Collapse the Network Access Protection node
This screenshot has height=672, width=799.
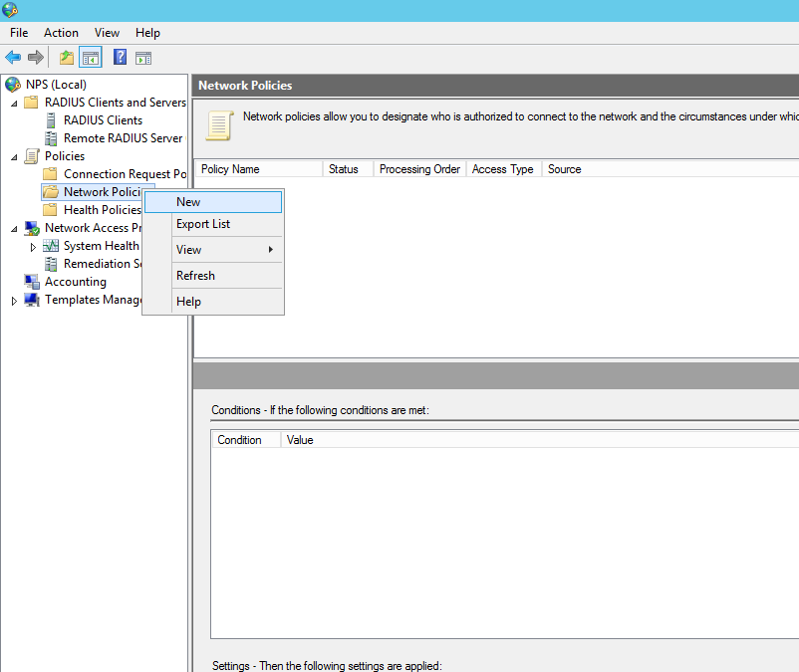pos(14,229)
